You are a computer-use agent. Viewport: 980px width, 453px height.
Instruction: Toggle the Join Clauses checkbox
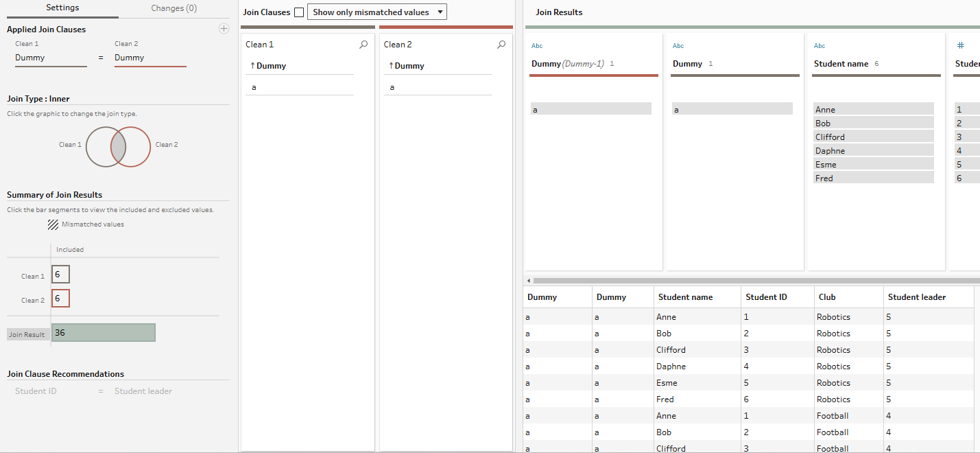click(x=299, y=12)
